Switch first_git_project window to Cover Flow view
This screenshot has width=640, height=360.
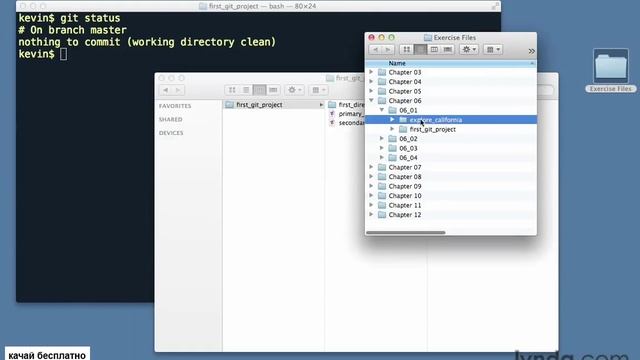(273, 90)
